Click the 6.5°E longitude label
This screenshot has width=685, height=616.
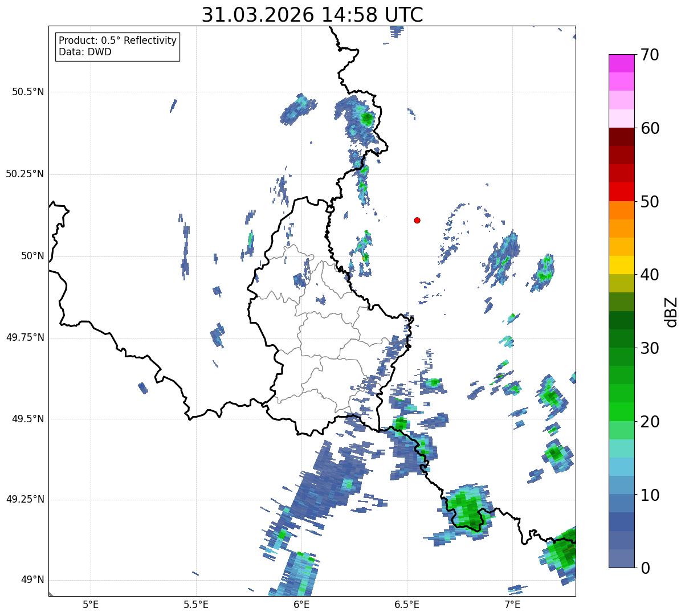coord(407,604)
